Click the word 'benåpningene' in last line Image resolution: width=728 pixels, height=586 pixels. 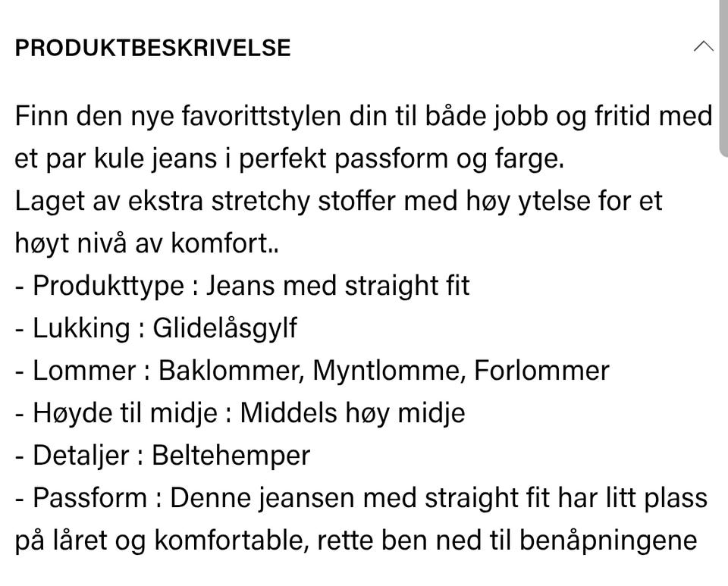[608, 541]
